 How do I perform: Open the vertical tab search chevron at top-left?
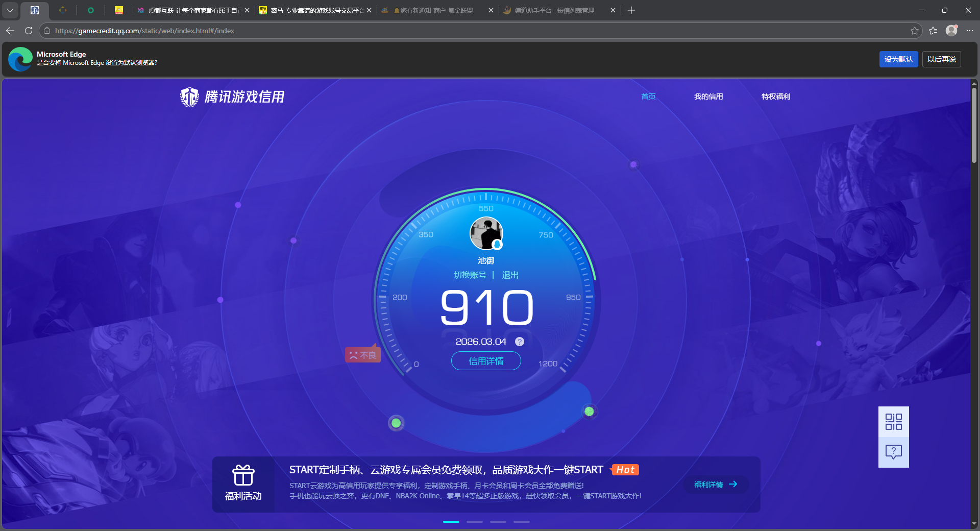[10, 10]
